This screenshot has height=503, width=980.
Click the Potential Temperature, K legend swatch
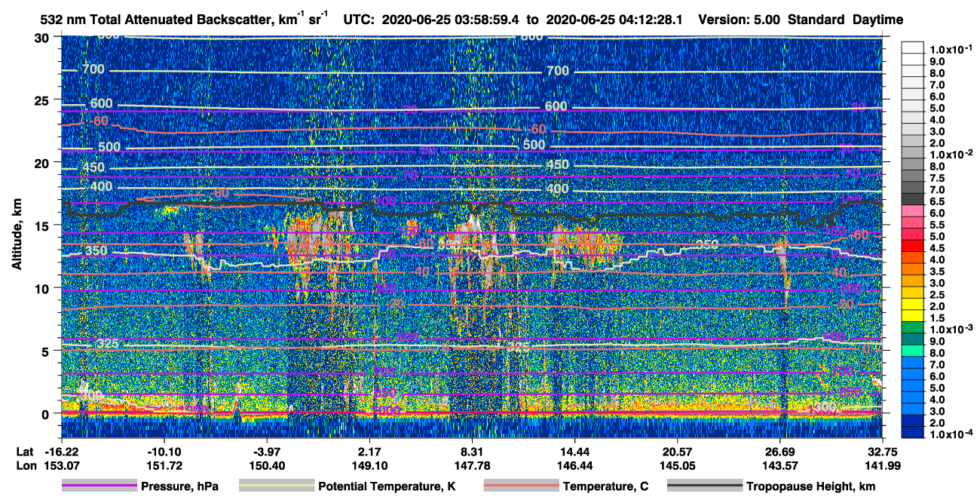coord(276,486)
